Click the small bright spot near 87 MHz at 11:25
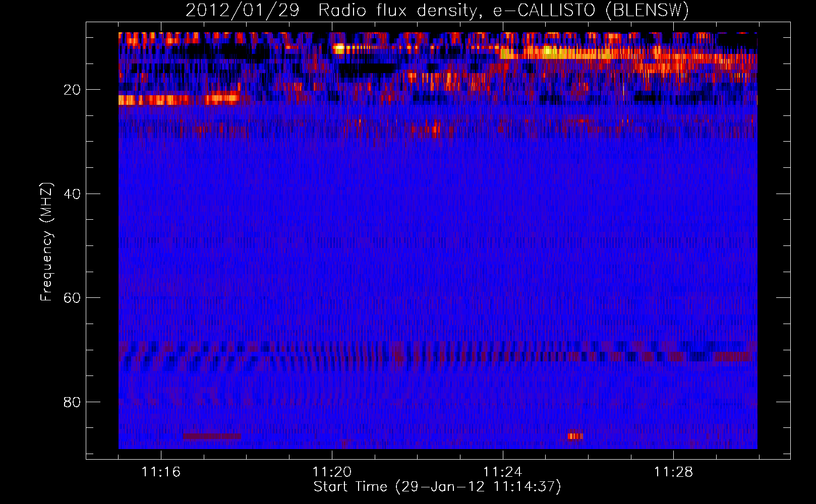This screenshot has width=816, height=504. click(575, 436)
